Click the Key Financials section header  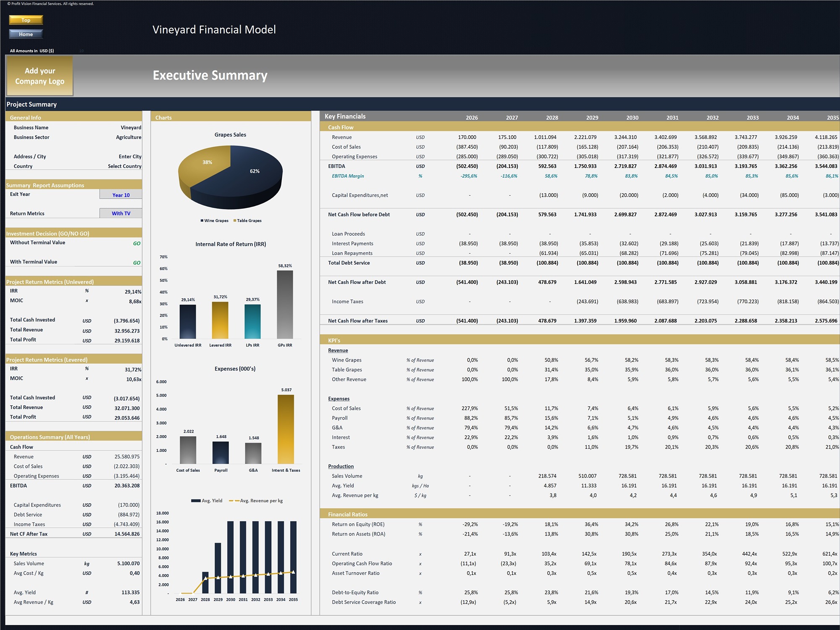345,116
